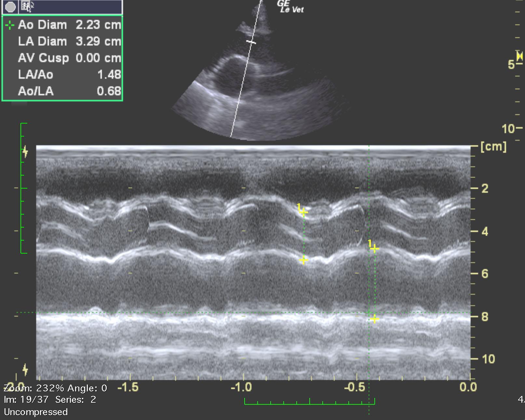Click the white M-mode cursor marker on 2D image
Image resolution: width=525 pixels, height=420 pixels.
tap(251, 42)
